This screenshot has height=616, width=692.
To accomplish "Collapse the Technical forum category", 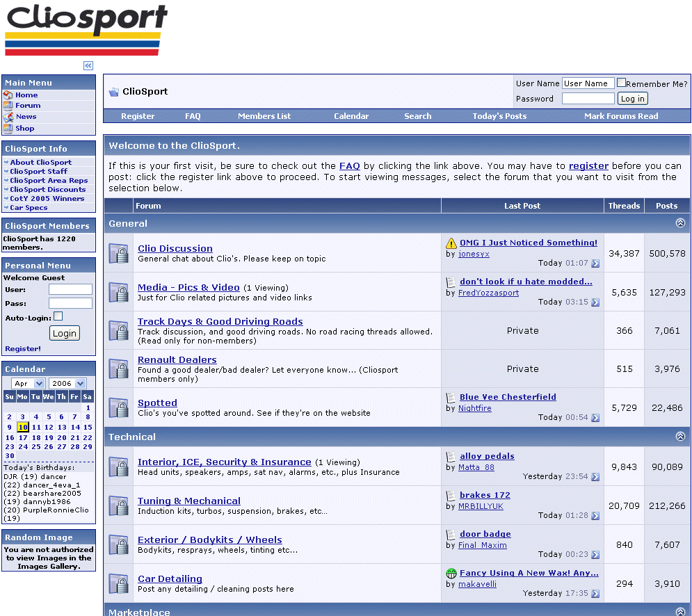I will click(x=680, y=437).
